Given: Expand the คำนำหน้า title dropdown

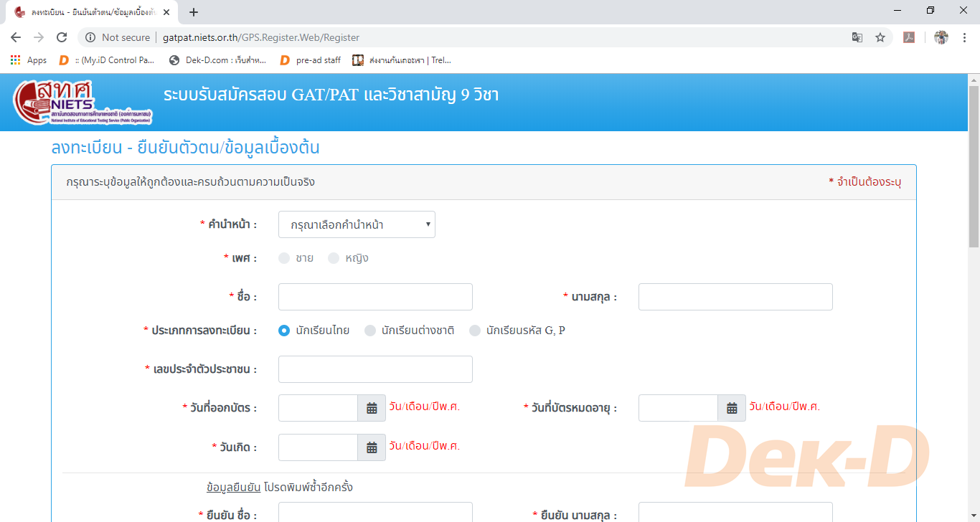Looking at the screenshot, I should pyautogui.click(x=357, y=224).
